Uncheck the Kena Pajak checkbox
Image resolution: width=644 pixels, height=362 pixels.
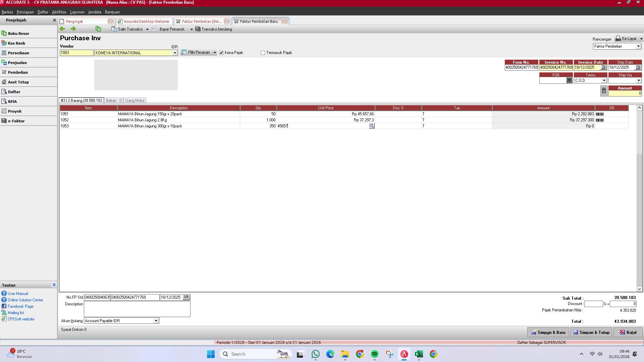point(221,53)
